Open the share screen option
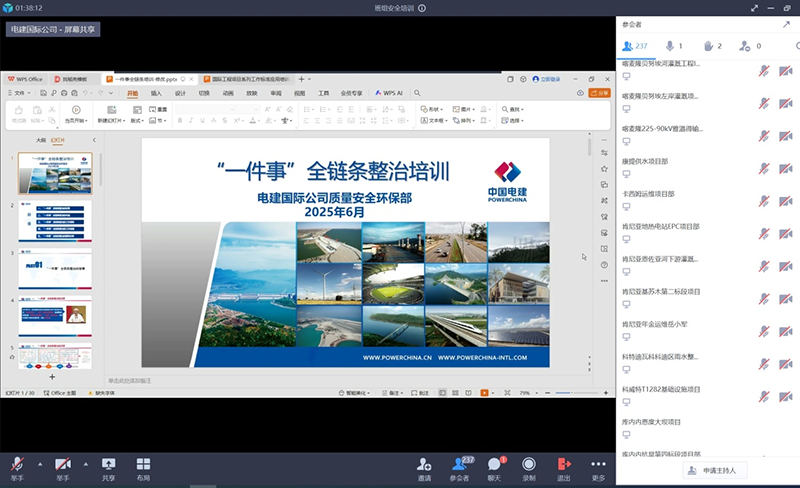 pyautogui.click(x=108, y=465)
